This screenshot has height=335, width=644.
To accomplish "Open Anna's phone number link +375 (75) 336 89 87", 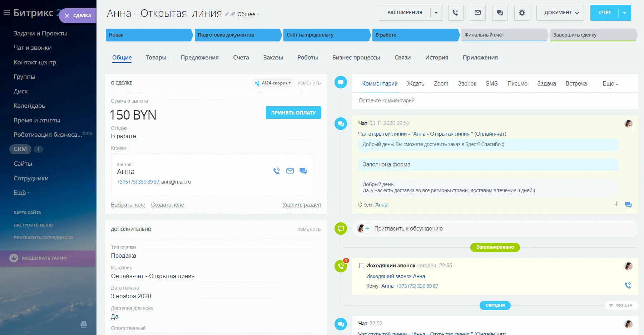I will tap(138, 182).
